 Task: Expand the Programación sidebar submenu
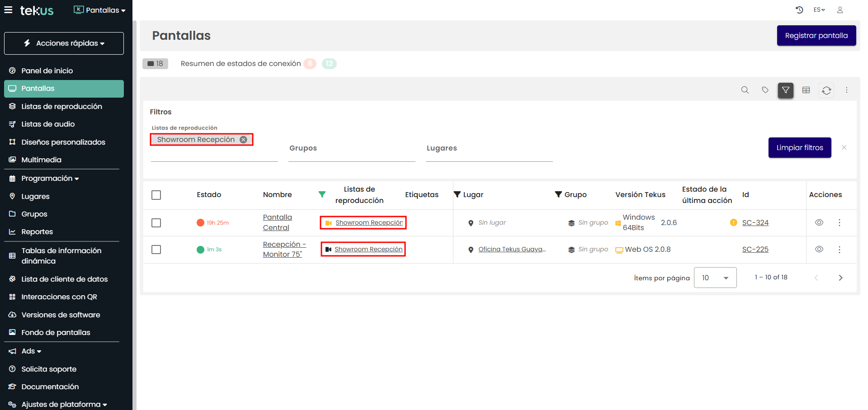50,179
